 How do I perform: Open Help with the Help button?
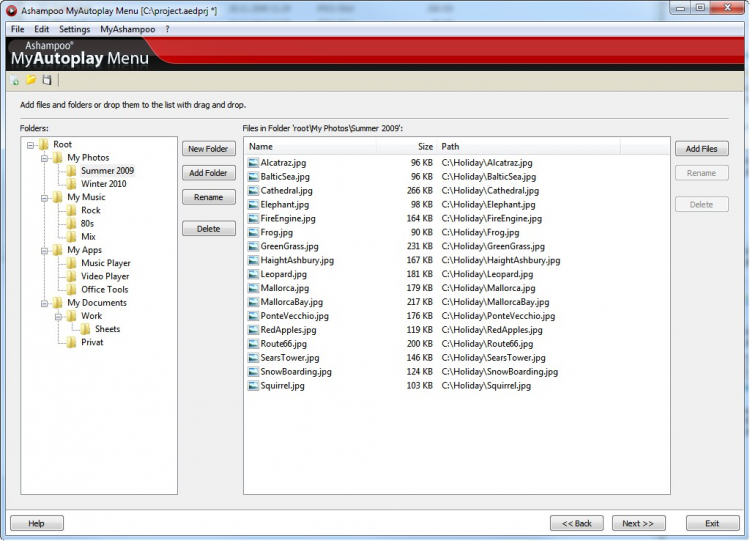(37, 523)
